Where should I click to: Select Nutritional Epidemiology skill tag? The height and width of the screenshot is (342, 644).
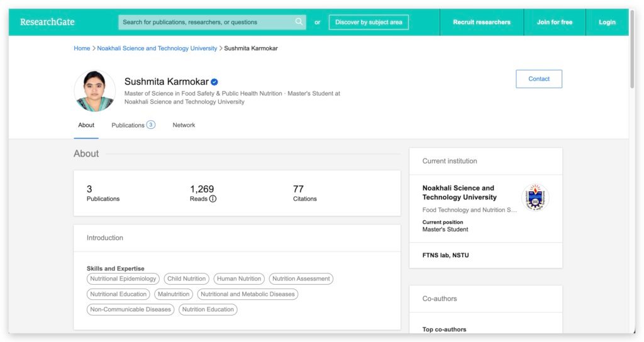coord(123,279)
